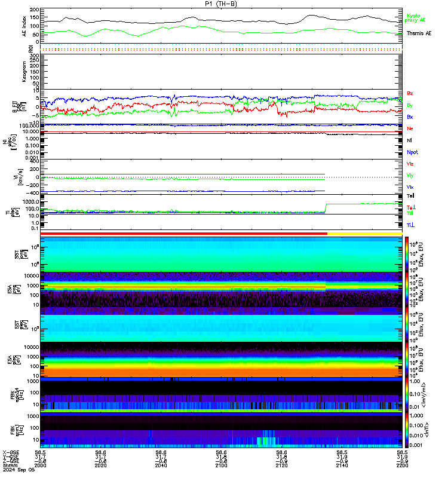Click the red Te⊥ legend label
This screenshot has width=448, height=478.
[411, 207]
